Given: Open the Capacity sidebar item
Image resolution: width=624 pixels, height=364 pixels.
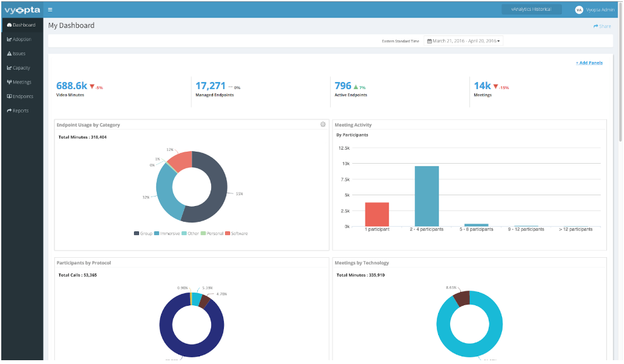Looking at the screenshot, I should (x=22, y=68).
